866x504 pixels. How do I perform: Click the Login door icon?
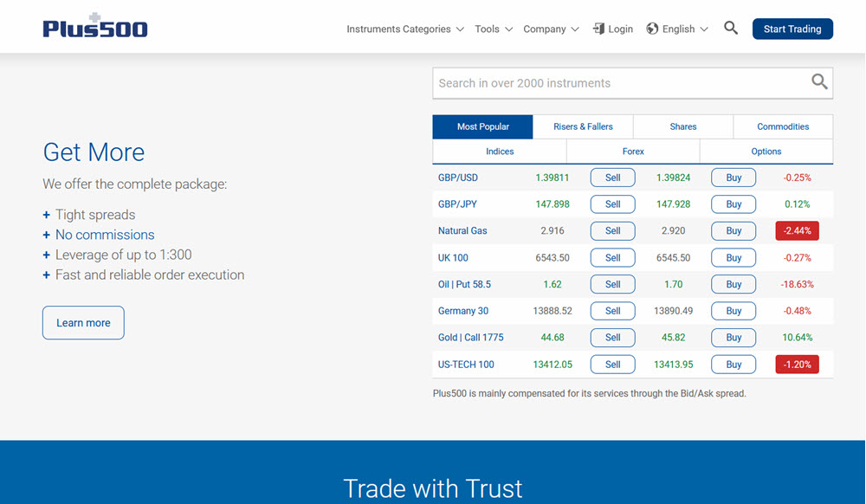point(598,29)
